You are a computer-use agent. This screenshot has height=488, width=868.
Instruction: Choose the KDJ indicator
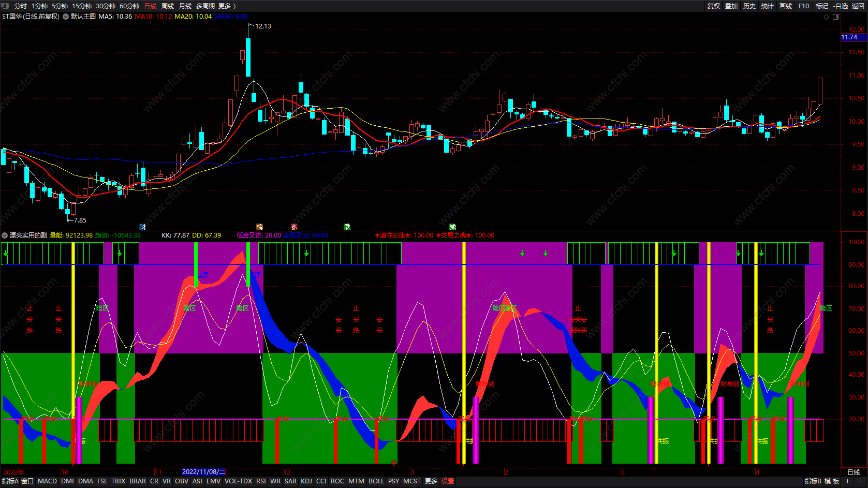(x=306, y=481)
